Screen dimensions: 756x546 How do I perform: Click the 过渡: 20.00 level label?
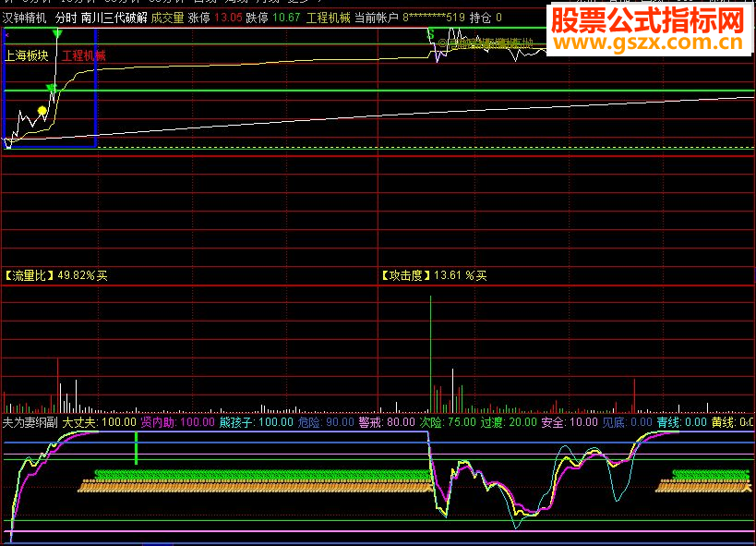(509, 422)
